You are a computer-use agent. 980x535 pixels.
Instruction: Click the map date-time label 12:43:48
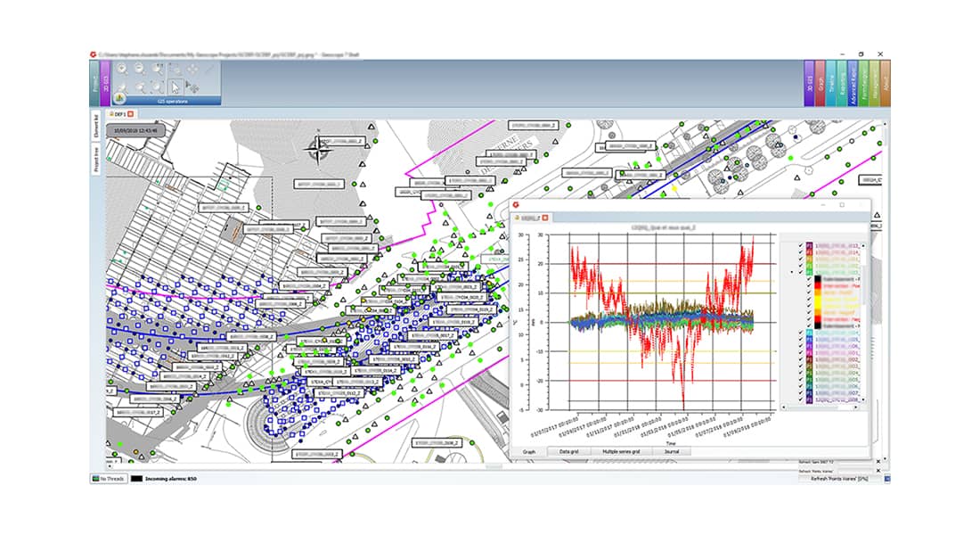(135, 131)
